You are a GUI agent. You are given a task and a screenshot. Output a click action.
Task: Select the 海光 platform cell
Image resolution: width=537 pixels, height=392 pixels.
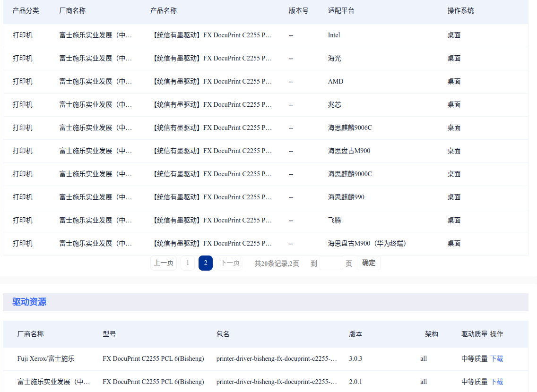click(335, 58)
